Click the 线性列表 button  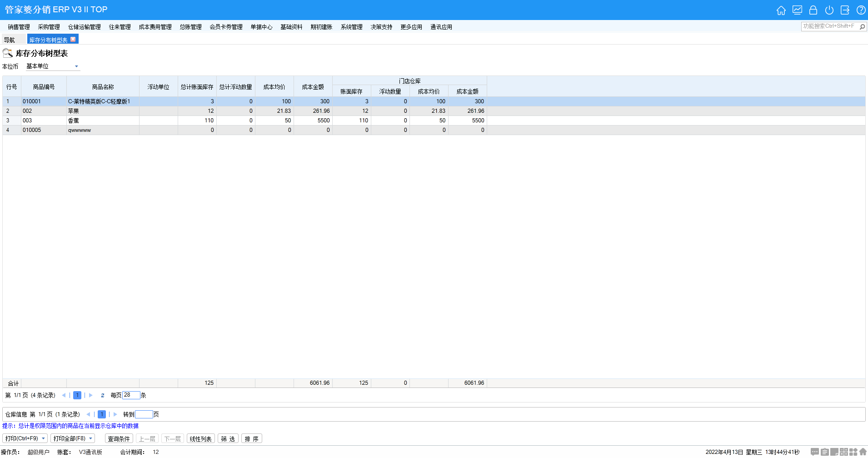(200, 438)
